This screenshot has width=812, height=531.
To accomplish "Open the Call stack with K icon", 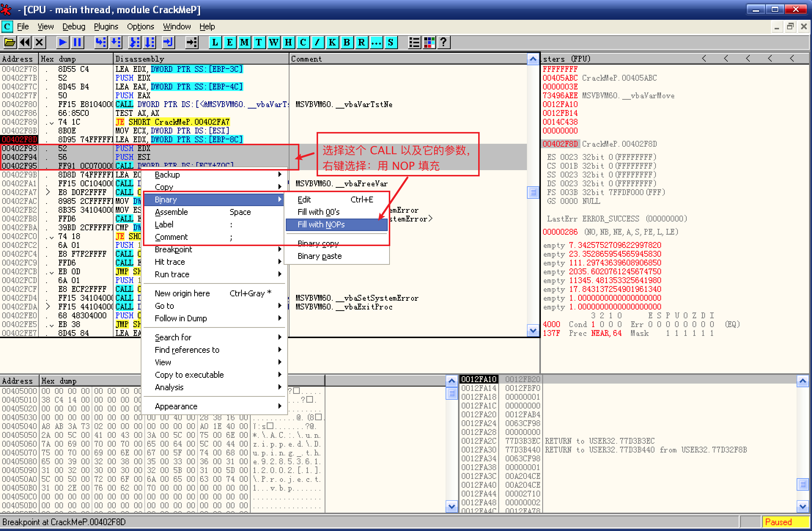I will (332, 43).
